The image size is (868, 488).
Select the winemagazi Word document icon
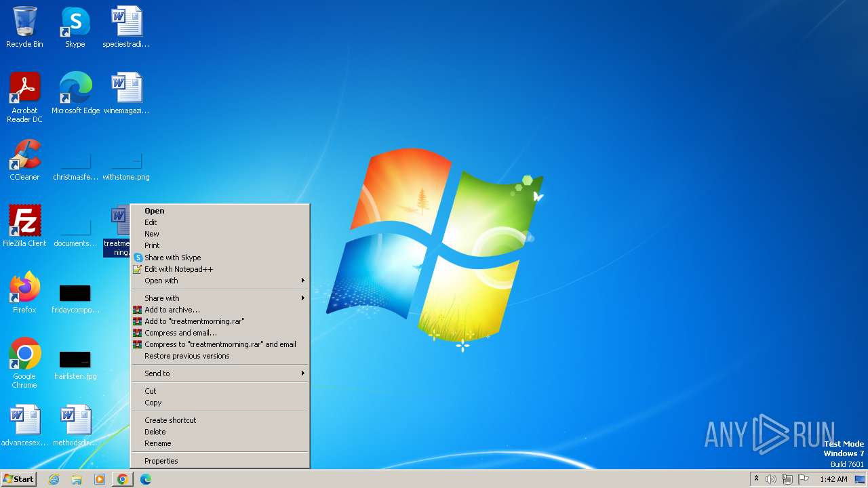(x=126, y=94)
